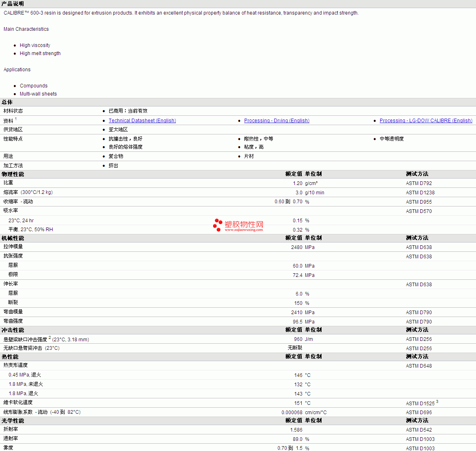Select the '0.60 到 0.70' shrinkage value
This screenshot has height=451, width=476.
click(x=288, y=202)
